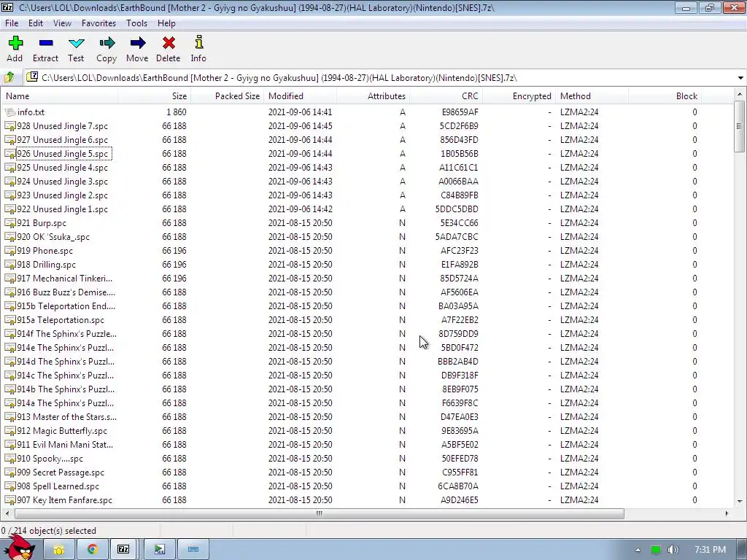This screenshot has width=747, height=560.
Task: Show hidden tray icons arrow
Action: tap(638, 550)
